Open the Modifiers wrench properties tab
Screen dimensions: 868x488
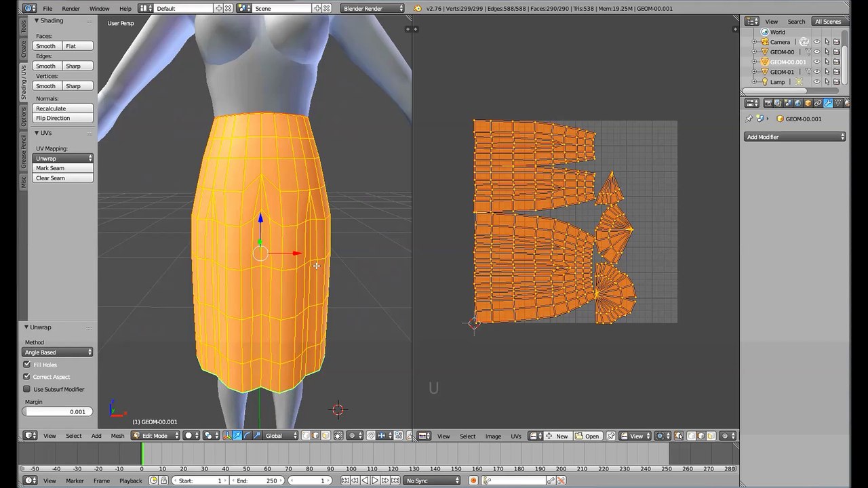828,103
